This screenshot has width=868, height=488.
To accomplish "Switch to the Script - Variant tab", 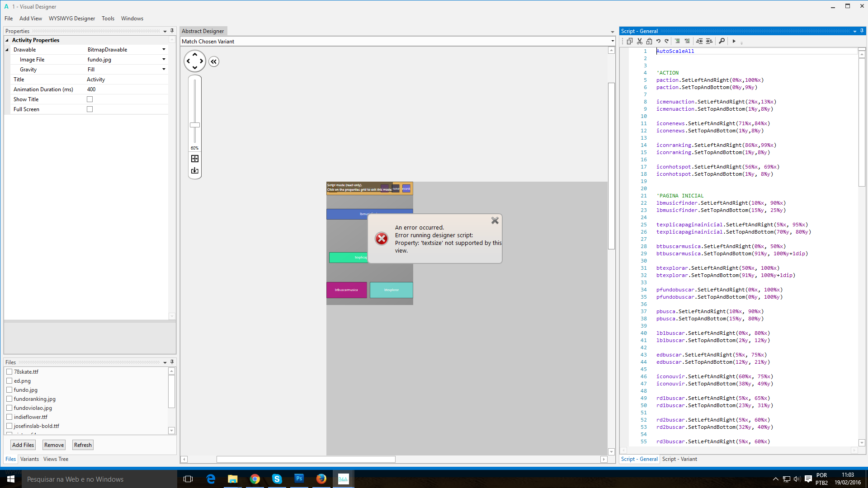I will (679, 459).
